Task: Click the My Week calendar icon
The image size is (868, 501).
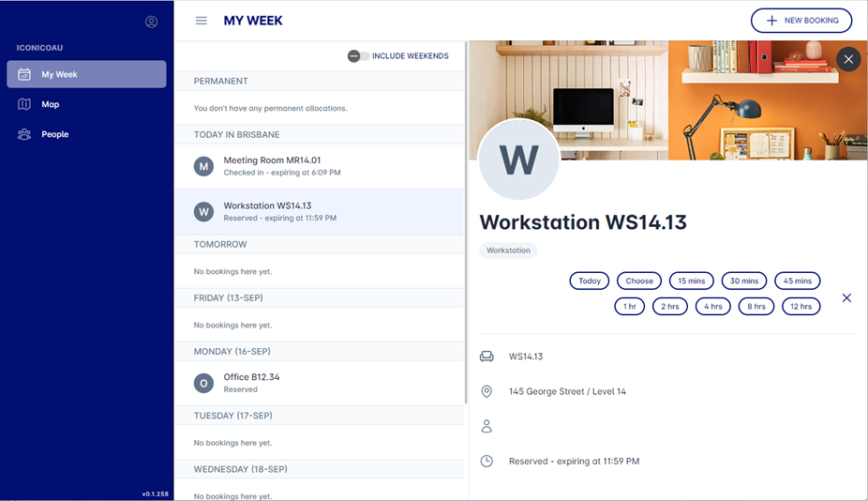Action: click(x=24, y=74)
